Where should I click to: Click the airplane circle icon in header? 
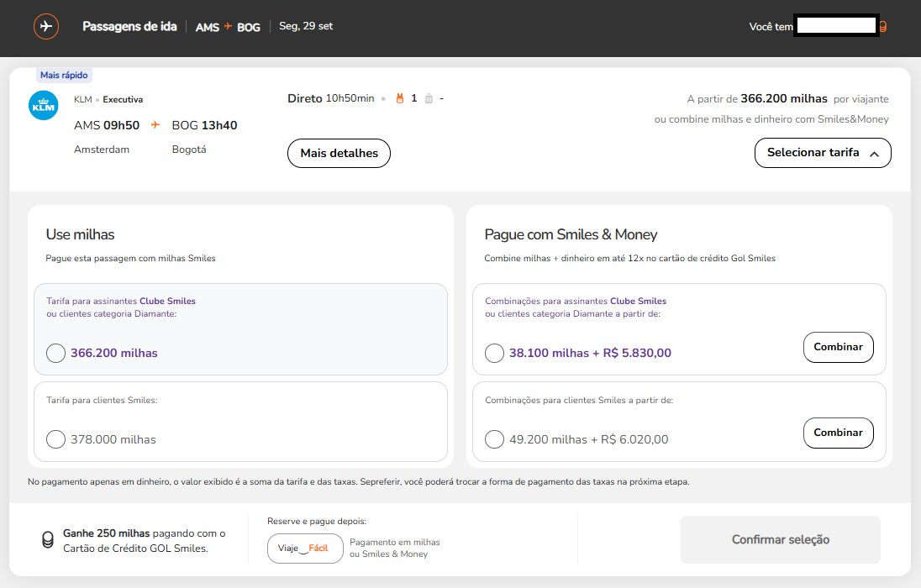(x=46, y=26)
